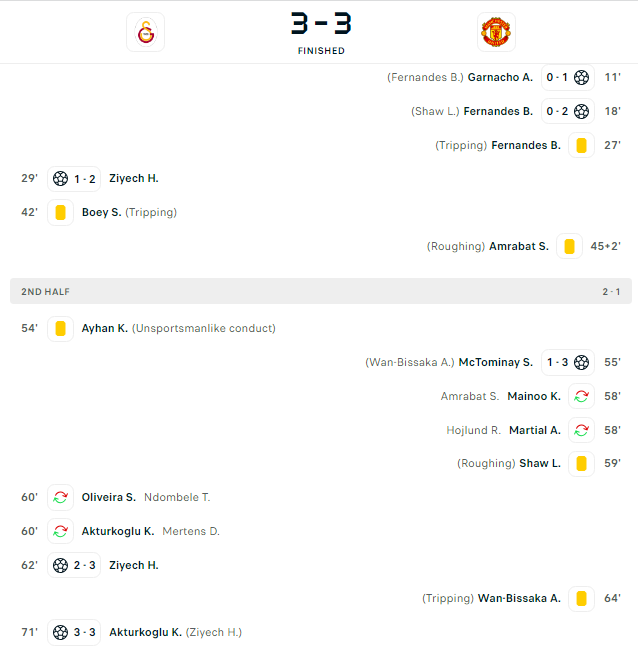Open Ayhan K. player link

click(105, 328)
